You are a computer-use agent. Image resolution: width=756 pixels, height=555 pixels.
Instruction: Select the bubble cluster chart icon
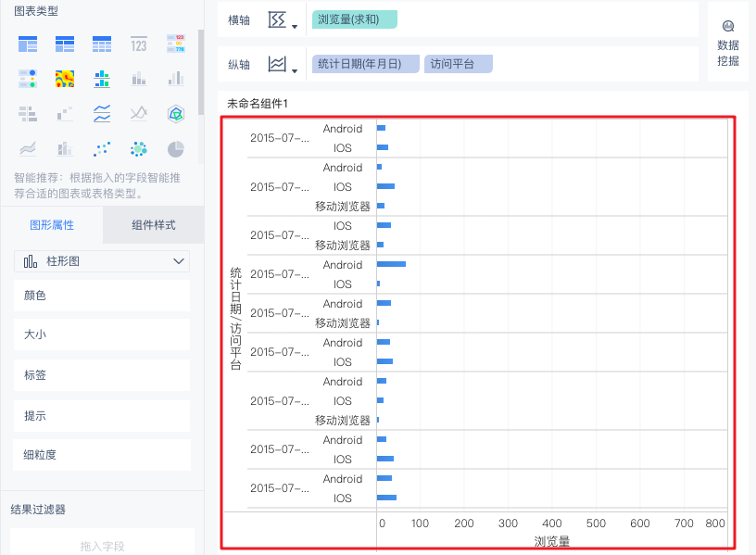[139, 149]
